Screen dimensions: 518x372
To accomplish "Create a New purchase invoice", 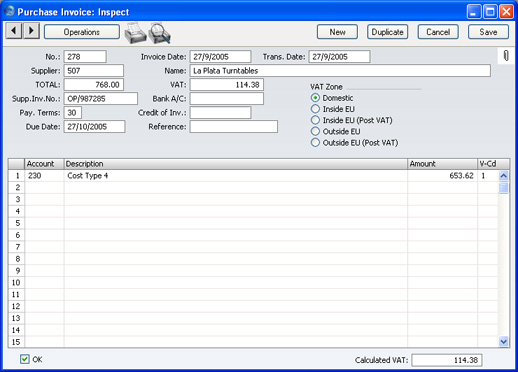I will pos(337,32).
